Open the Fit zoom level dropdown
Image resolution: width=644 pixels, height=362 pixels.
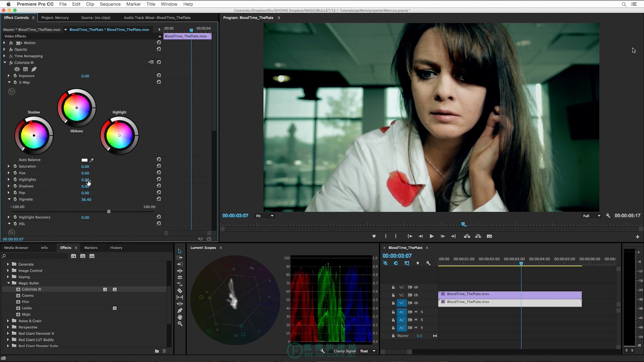pos(265,216)
